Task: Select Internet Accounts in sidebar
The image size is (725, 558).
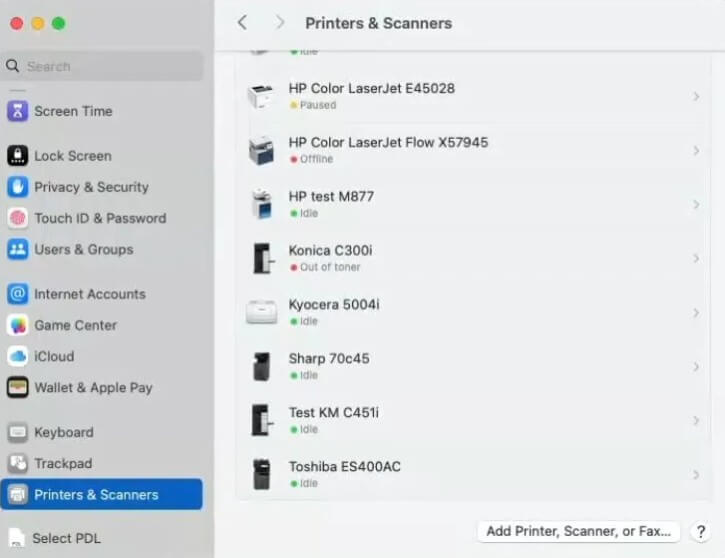Action: click(89, 294)
